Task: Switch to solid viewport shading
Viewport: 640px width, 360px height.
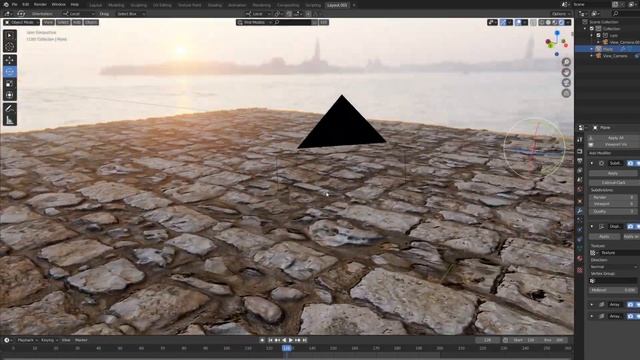Action: 548,22
